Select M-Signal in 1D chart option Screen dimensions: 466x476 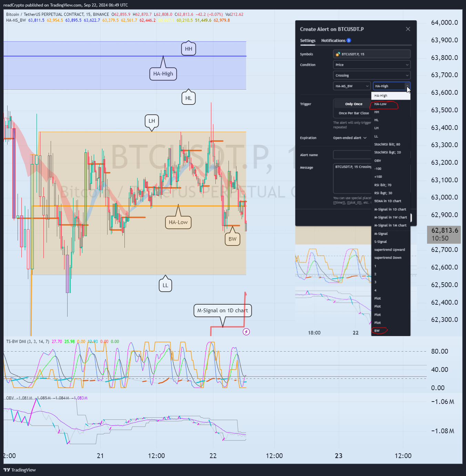(391, 209)
